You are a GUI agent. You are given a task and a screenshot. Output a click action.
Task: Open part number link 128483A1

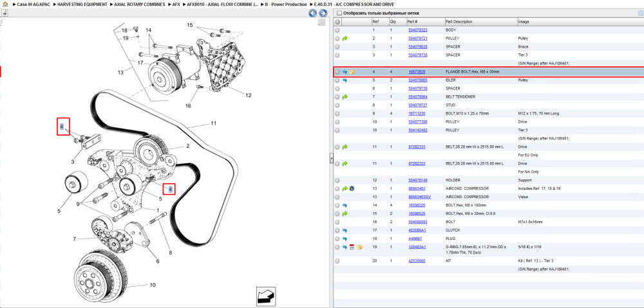(417, 247)
